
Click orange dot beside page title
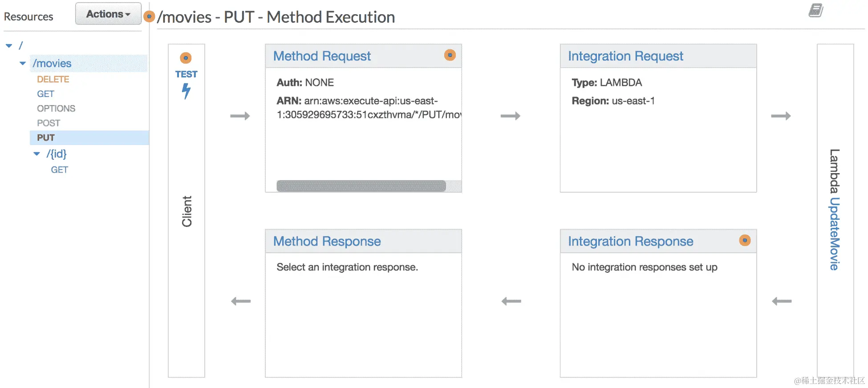coord(150,17)
